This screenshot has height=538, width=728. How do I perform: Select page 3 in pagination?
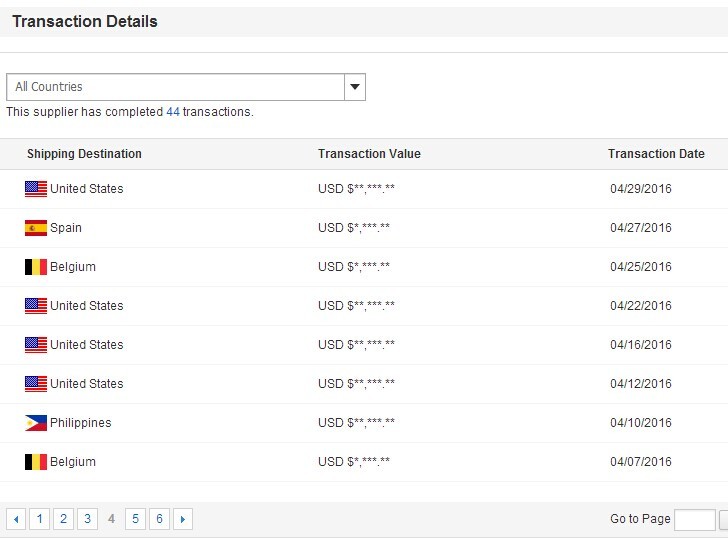87,519
